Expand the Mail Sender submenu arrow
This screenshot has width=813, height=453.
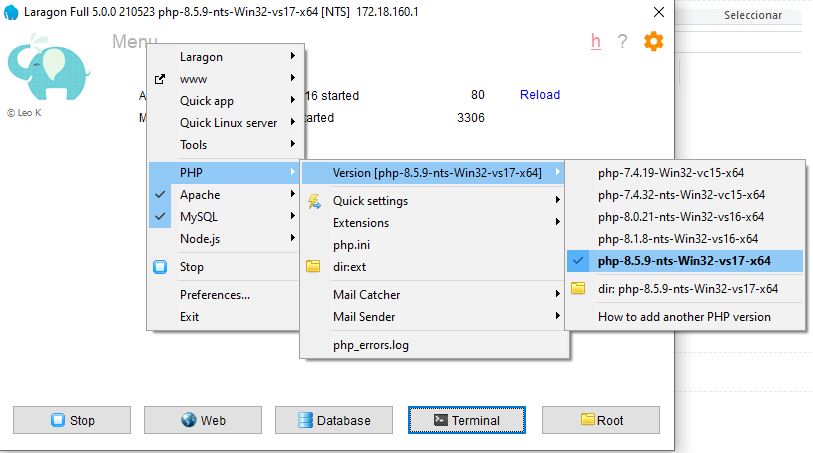point(557,316)
